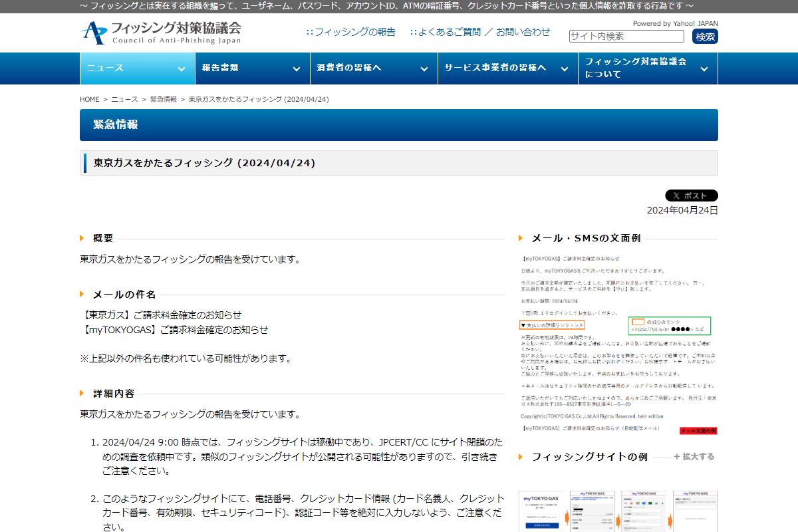798x532 pixels.
Task: Click the 【東京ガス】ご請求料金確定のお知らせ subject line
Action: click(x=161, y=315)
